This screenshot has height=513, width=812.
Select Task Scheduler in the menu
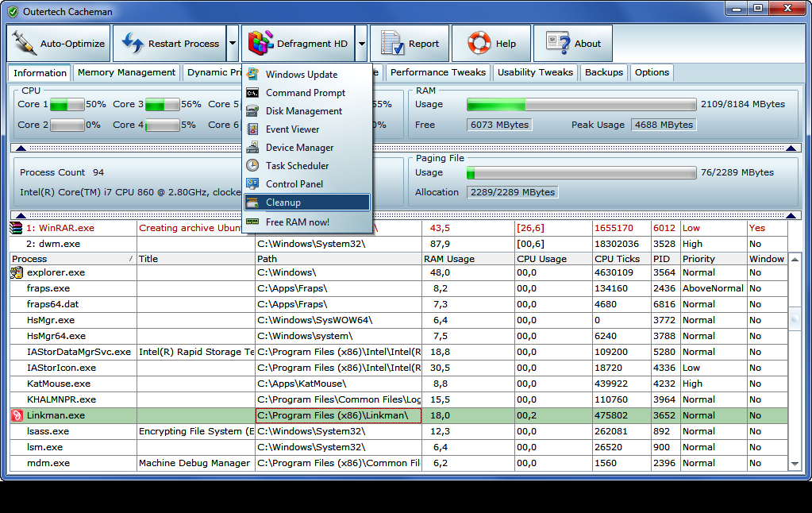[297, 166]
